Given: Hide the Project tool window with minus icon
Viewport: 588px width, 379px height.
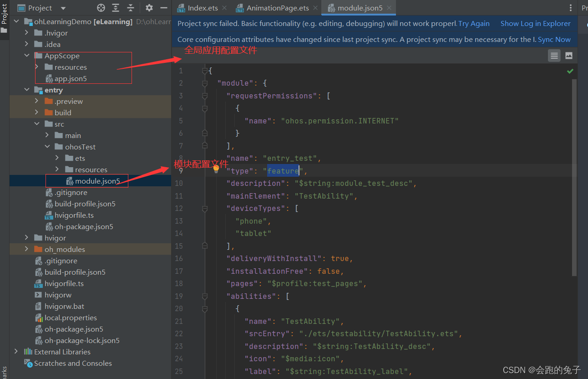Looking at the screenshot, I should click(164, 8).
